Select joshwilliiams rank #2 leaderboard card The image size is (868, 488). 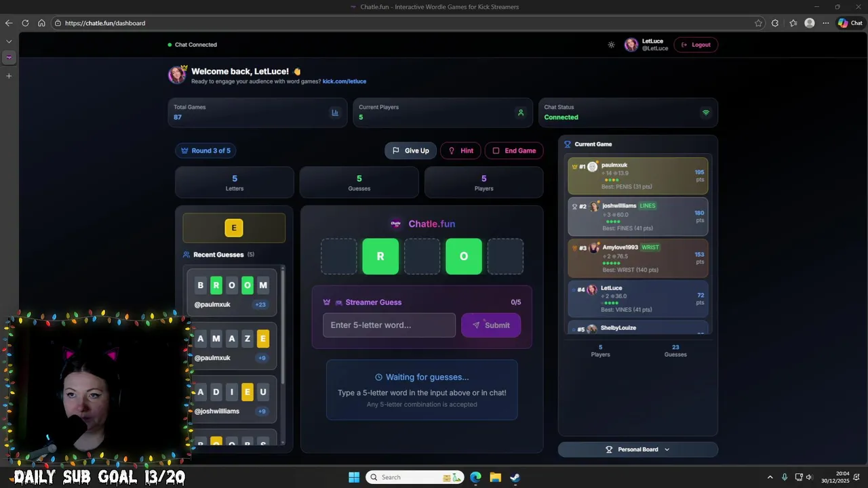click(x=637, y=216)
